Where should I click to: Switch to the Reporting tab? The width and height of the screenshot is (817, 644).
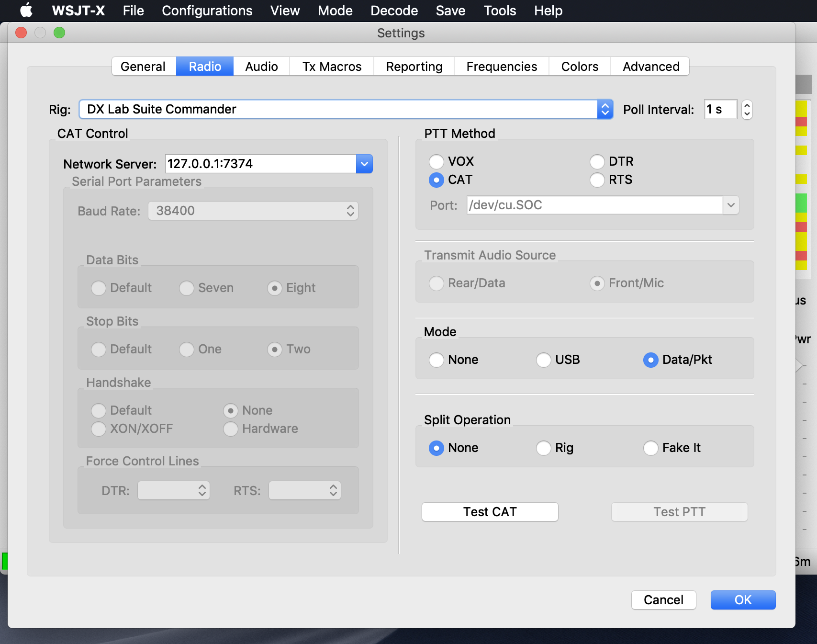(x=414, y=67)
